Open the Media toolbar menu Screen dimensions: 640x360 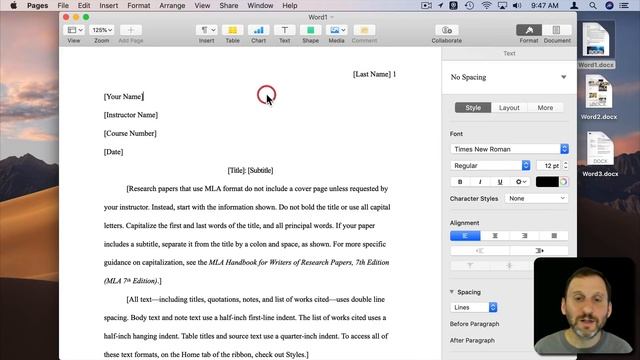(337, 30)
